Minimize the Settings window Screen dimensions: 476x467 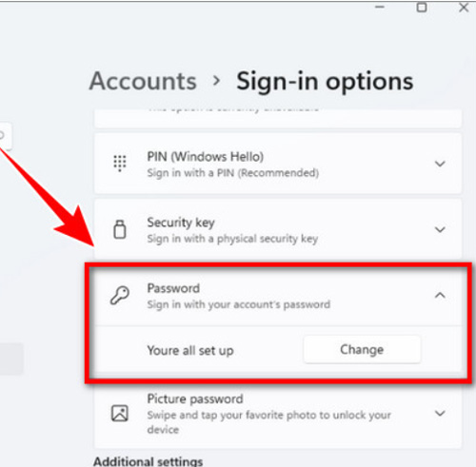(x=380, y=7)
